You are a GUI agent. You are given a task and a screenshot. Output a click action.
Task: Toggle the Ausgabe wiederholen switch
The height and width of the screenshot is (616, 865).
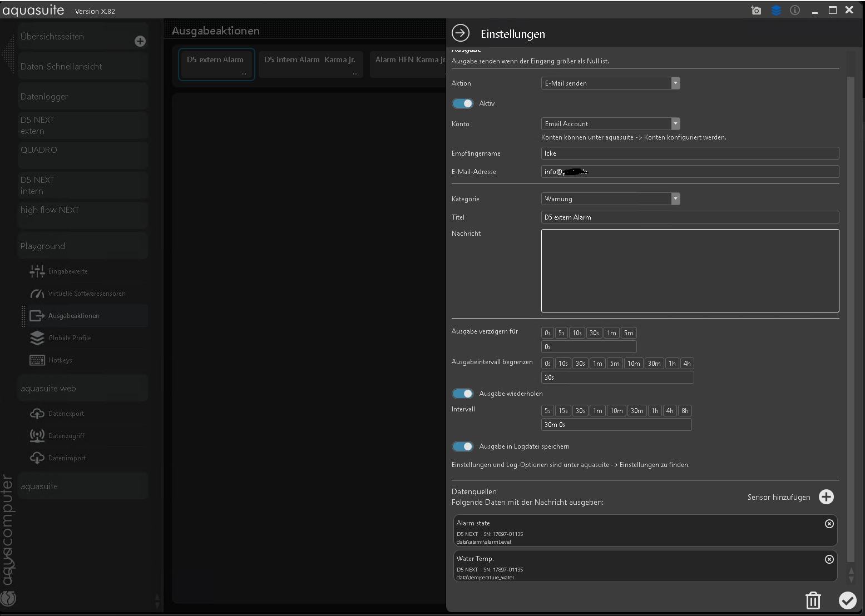coord(462,394)
